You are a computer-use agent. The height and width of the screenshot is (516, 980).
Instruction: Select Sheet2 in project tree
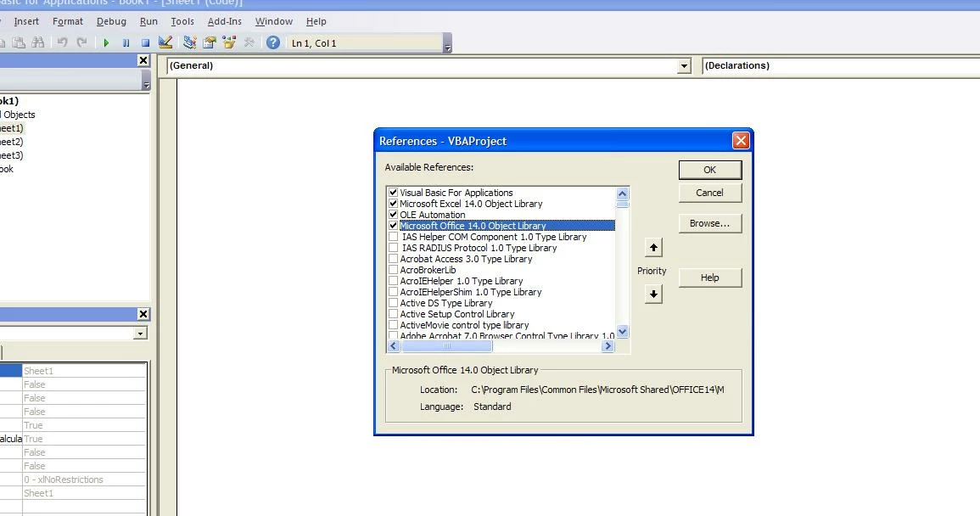[11, 142]
